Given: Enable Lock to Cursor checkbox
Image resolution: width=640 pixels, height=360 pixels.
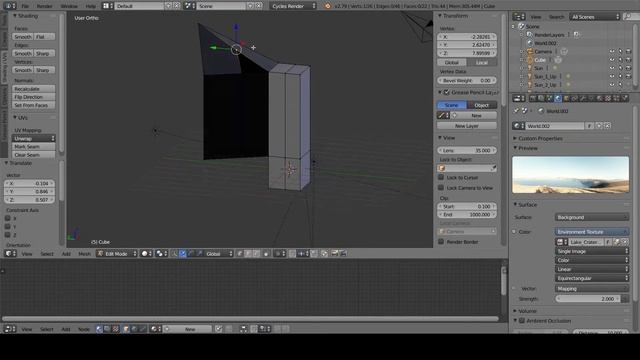Looking at the screenshot, I should (441, 178).
